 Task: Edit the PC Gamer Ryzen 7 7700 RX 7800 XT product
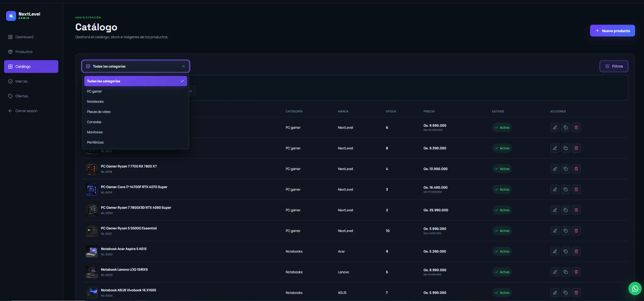(x=555, y=169)
